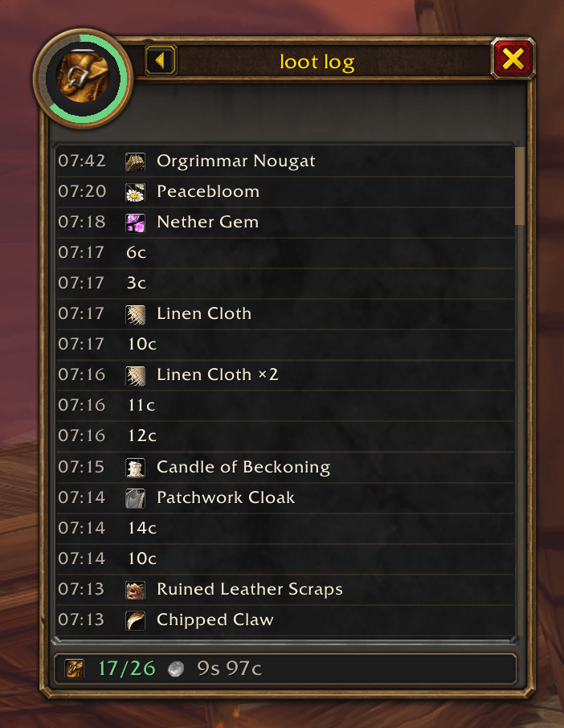Click the bag icon in the status bar
This screenshot has height=728, width=564.
tap(74, 669)
